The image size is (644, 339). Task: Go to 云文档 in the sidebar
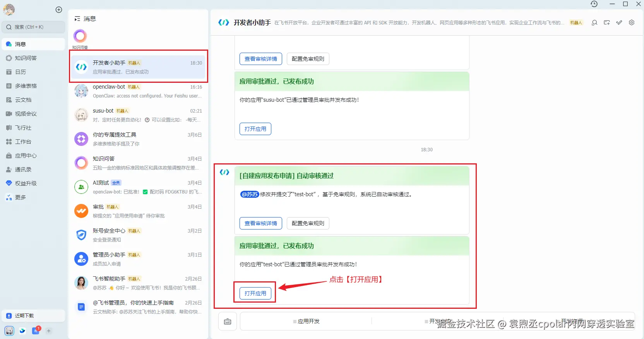pos(33,100)
